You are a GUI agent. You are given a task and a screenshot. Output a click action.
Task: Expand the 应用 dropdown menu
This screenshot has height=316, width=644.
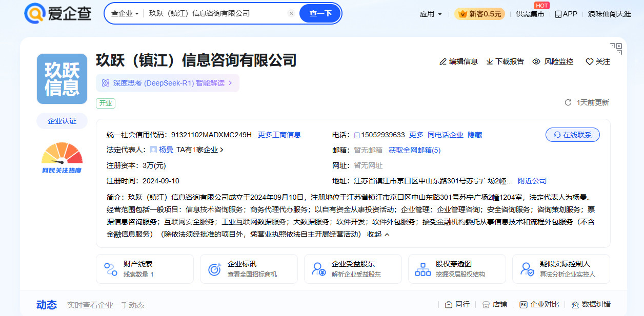(x=431, y=14)
